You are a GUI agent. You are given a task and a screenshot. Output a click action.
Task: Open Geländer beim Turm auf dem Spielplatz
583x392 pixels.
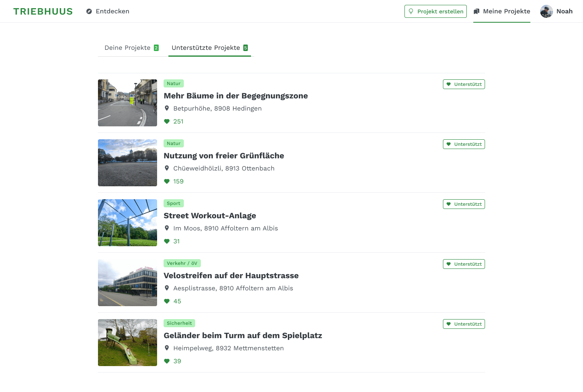243,336
